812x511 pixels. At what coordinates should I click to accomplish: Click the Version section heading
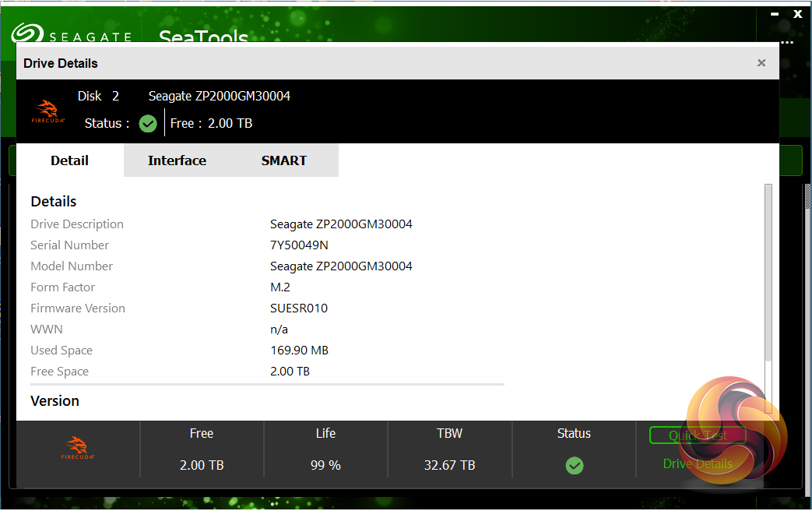[55, 401]
